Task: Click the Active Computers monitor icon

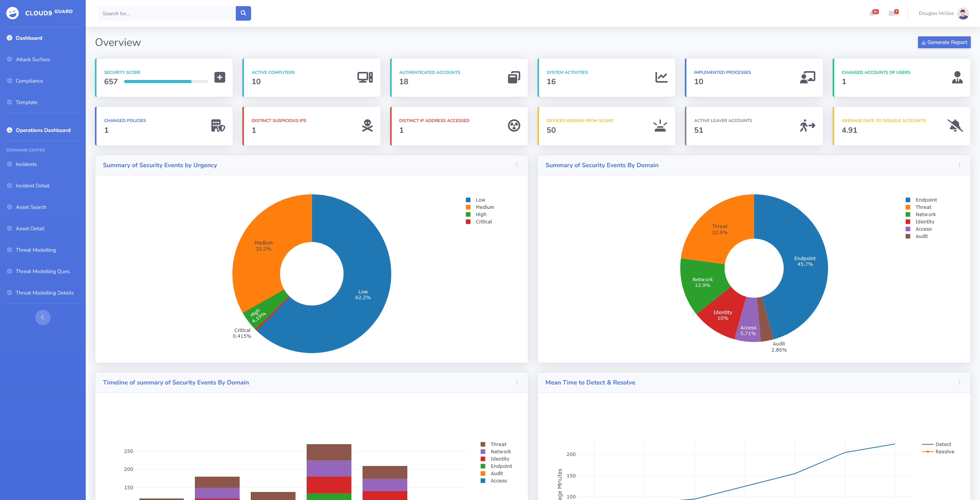Action: (365, 77)
